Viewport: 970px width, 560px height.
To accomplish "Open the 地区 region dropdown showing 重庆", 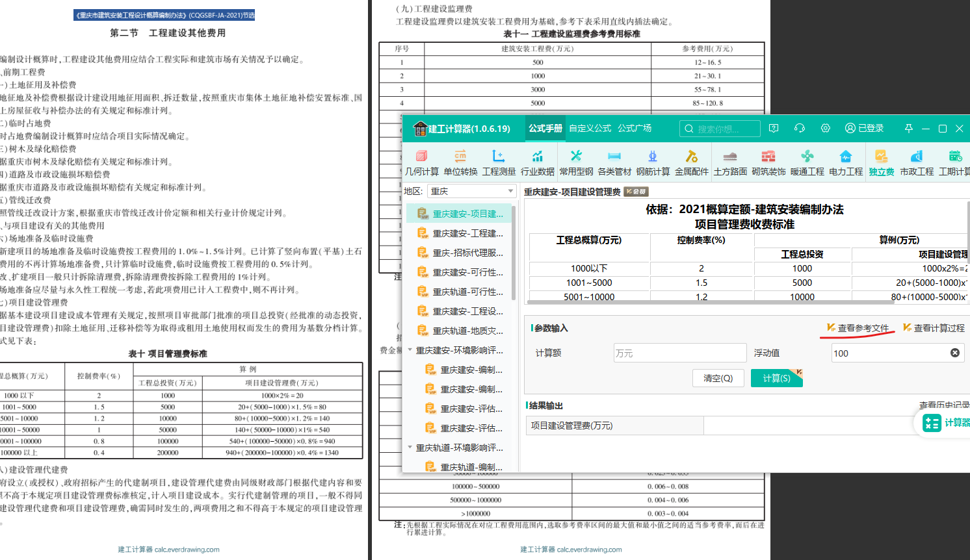I will [471, 191].
